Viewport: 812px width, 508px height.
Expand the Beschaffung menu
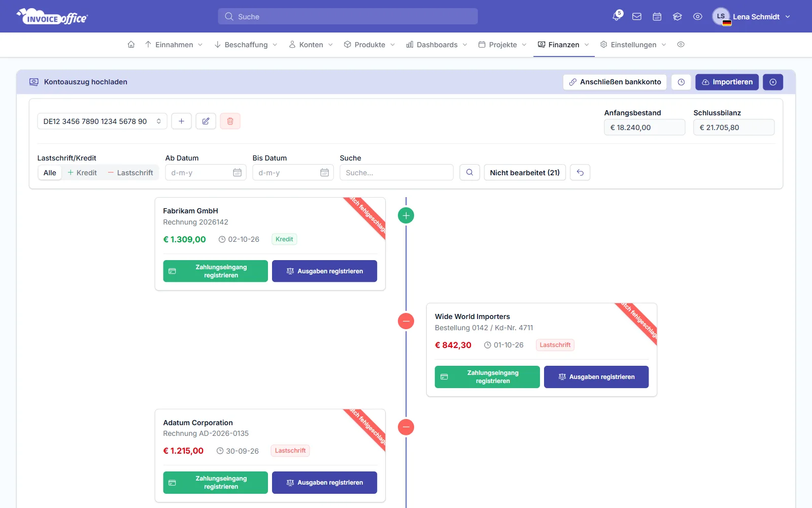pos(246,45)
